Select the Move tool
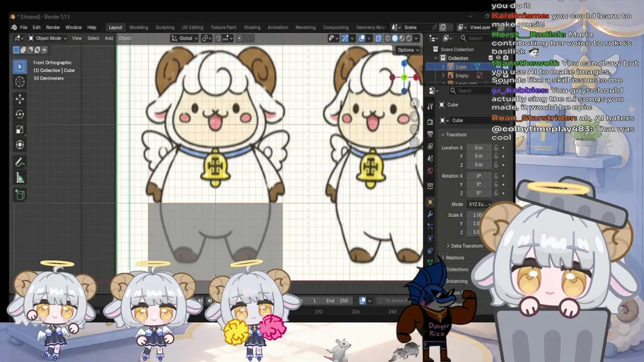644x362 pixels. tap(20, 99)
